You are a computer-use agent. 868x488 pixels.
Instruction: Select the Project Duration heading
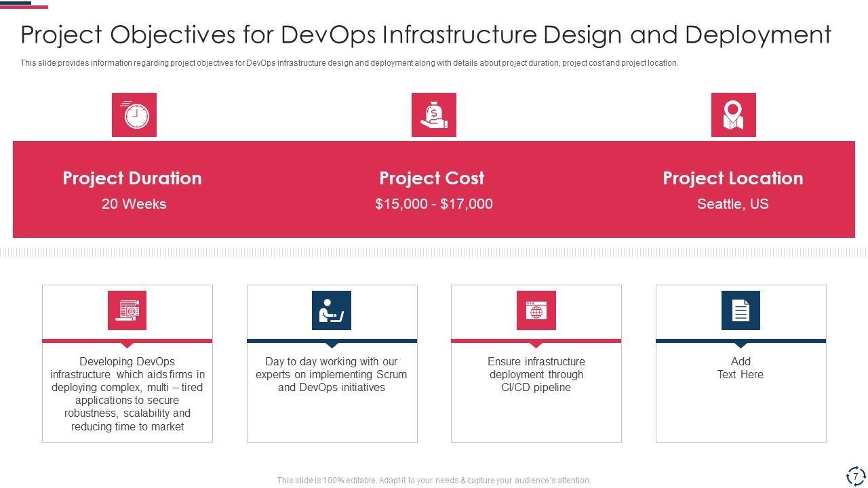132,178
